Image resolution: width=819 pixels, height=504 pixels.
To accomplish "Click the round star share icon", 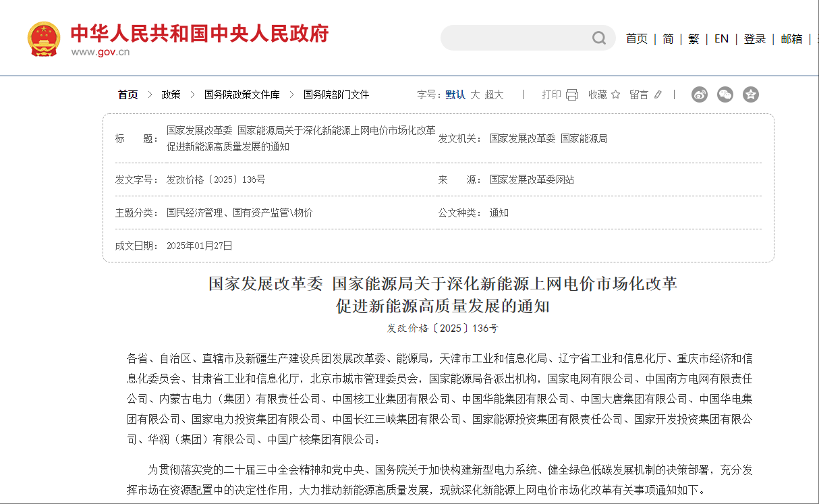I will [x=750, y=94].
